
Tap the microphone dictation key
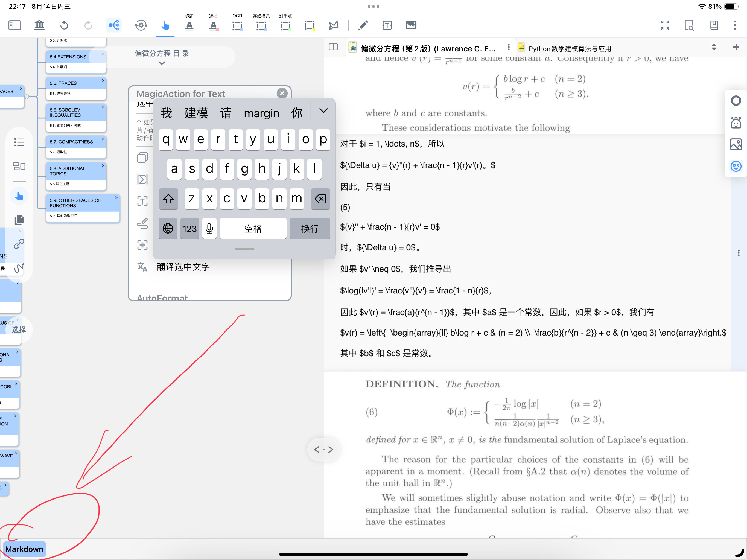(x=209, y=229)
